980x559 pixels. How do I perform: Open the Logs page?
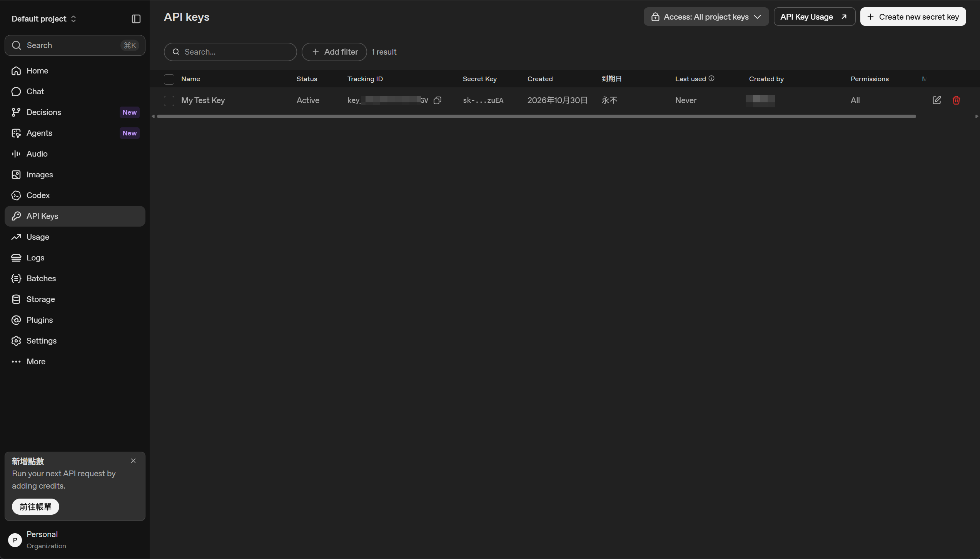click(75, 258)
